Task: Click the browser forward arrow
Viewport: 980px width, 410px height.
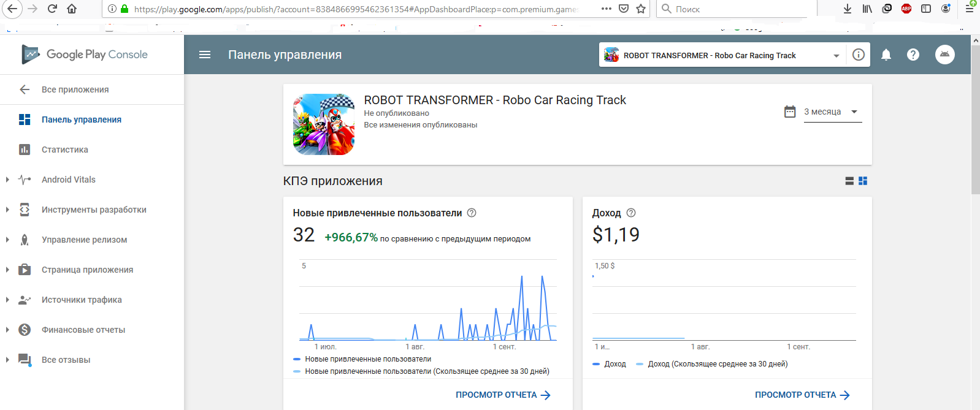Action: [x=33, y=9]
